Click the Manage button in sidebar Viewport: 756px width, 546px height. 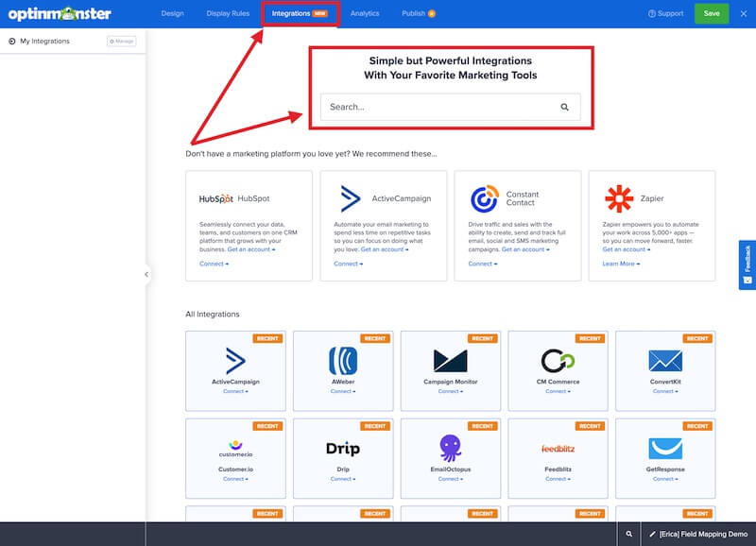coord(122,41)
